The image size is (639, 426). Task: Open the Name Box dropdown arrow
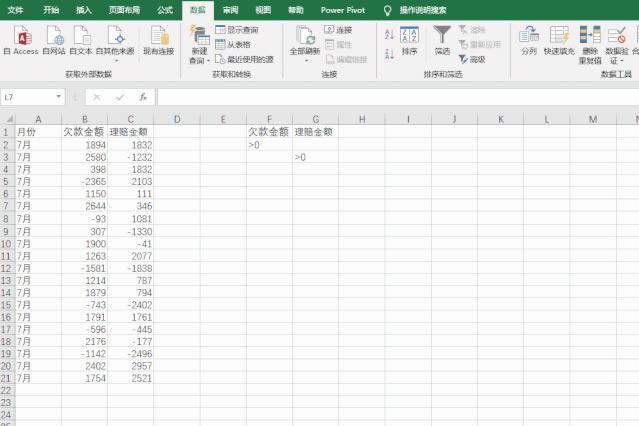tap(60, 97)
